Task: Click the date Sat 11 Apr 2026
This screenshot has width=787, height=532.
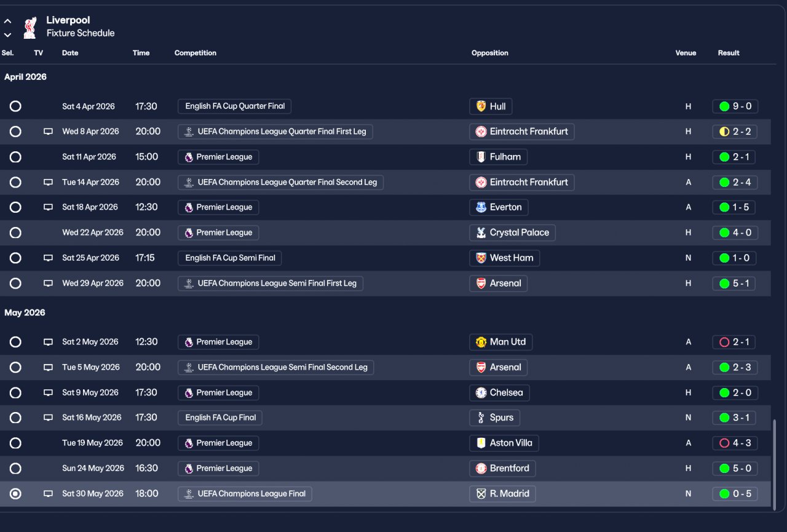Action: (89, 157)
